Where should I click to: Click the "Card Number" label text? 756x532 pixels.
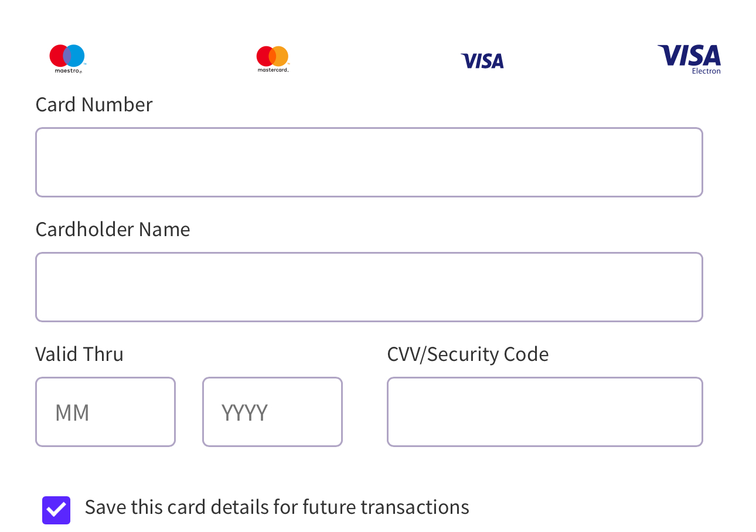[94, 105]
